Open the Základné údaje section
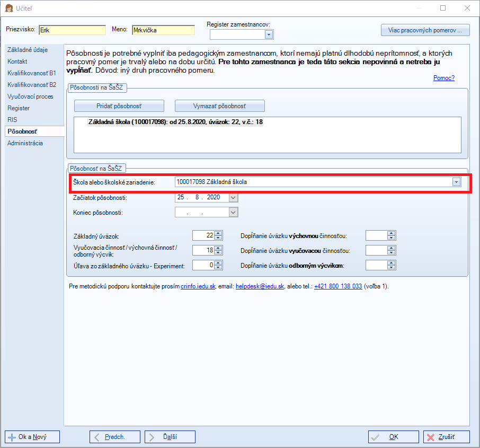This screenshot has height=448, width=480. point(28,50)
